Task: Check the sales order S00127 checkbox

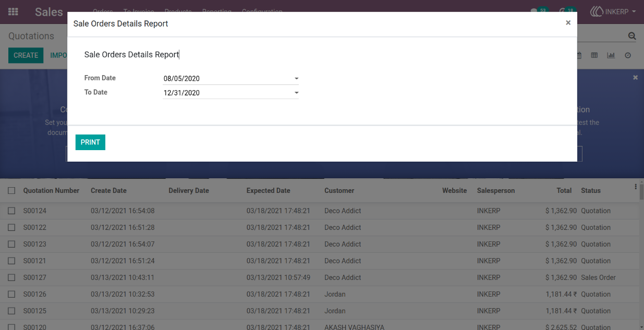Action: (11, 278)
